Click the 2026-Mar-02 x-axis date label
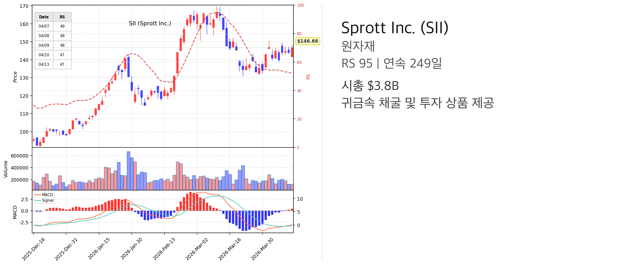 [197, 249]
